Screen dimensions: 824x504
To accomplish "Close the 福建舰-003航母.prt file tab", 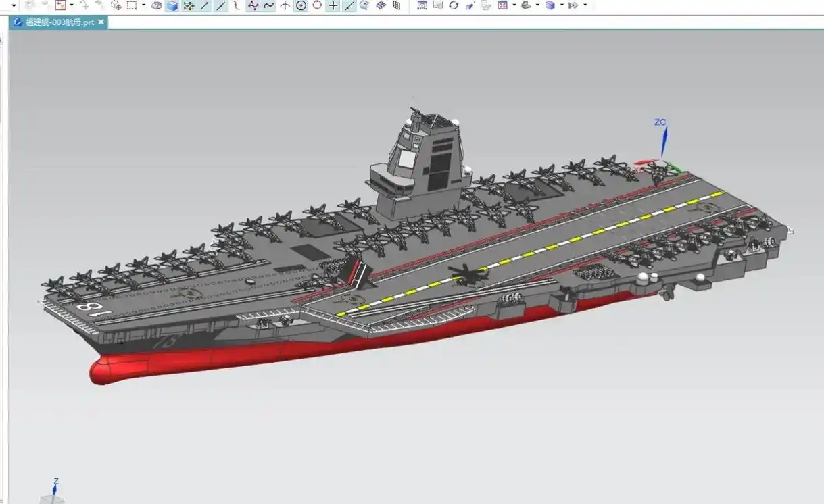I will pos(101,22).
